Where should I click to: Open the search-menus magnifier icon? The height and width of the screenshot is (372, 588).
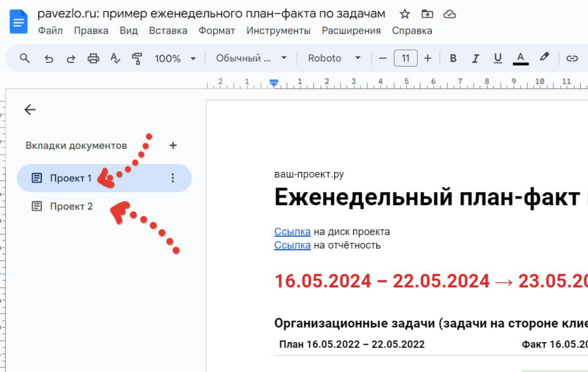[x=25, y=58]
